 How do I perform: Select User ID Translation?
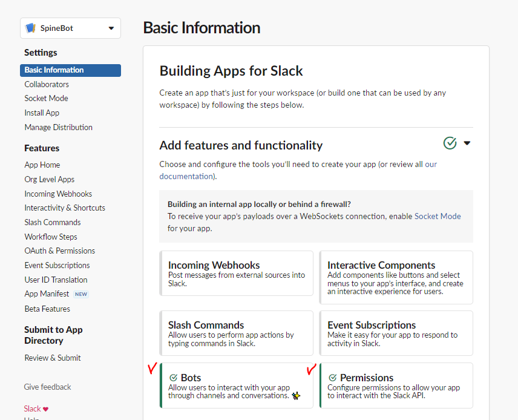(x=56, y=280)
